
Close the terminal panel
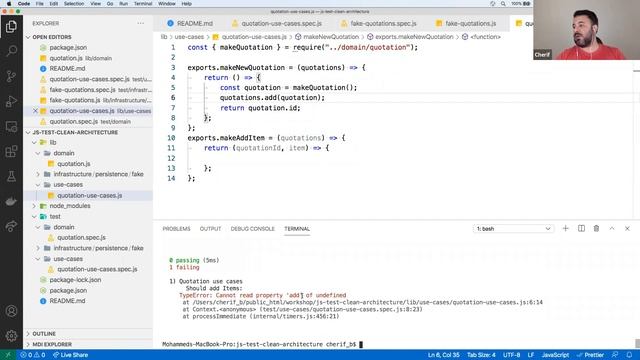(627, 229)
